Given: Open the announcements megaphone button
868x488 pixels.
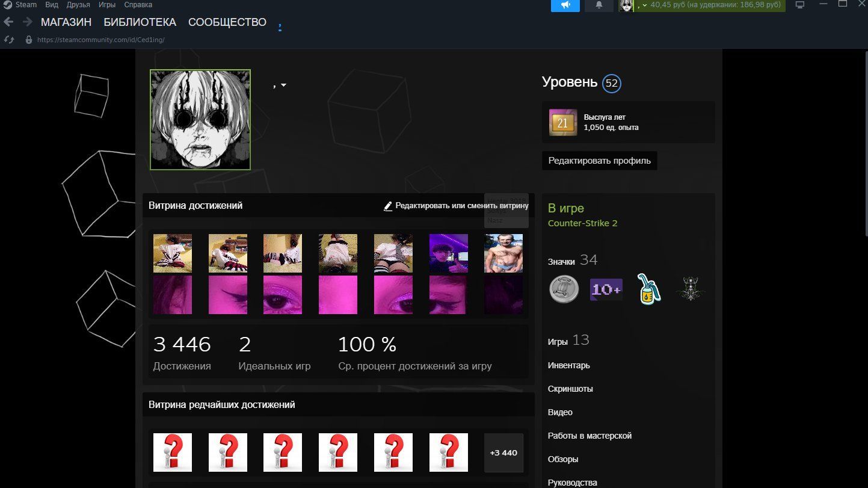Looking at the screenshot, I should [x=565, y=5].
